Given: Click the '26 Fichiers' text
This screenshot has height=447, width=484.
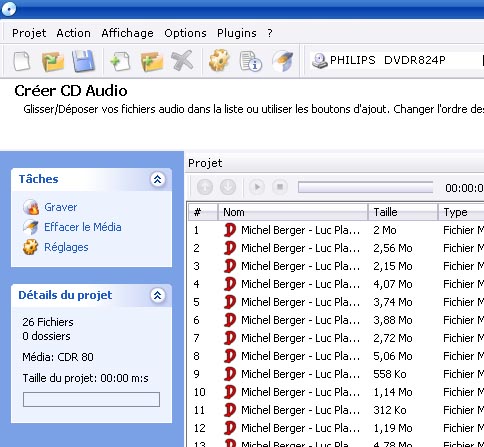Looking at the screenshot, I should [48, 322].
